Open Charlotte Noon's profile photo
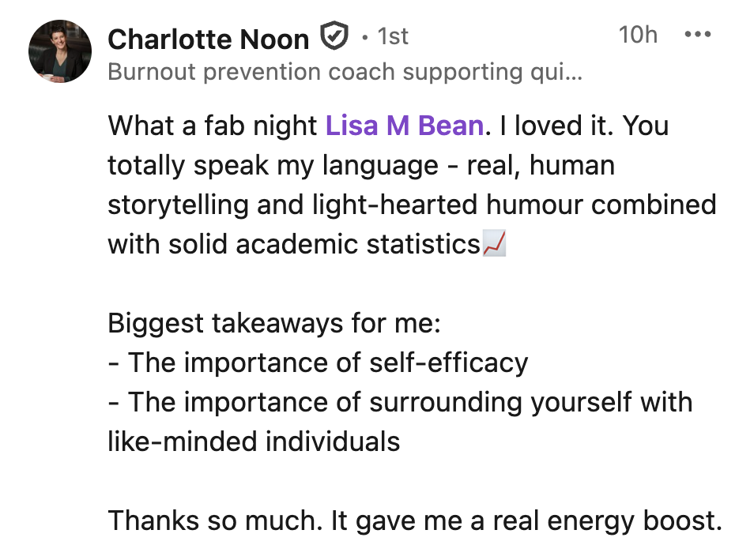Viewport: 754px width, 560px height. click(x=59, y=51)
